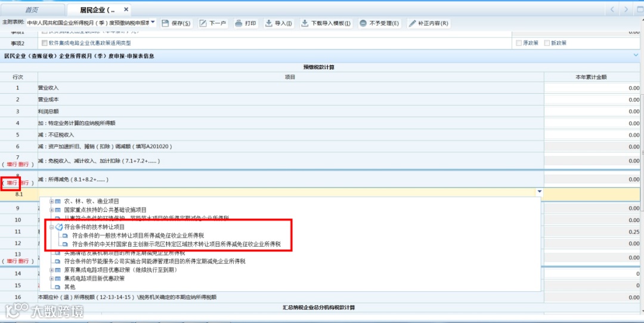644x323 pixels.
Task: Click the 汇总纳税企业总分机构税款计算 heading
Action: coord(318,307)
